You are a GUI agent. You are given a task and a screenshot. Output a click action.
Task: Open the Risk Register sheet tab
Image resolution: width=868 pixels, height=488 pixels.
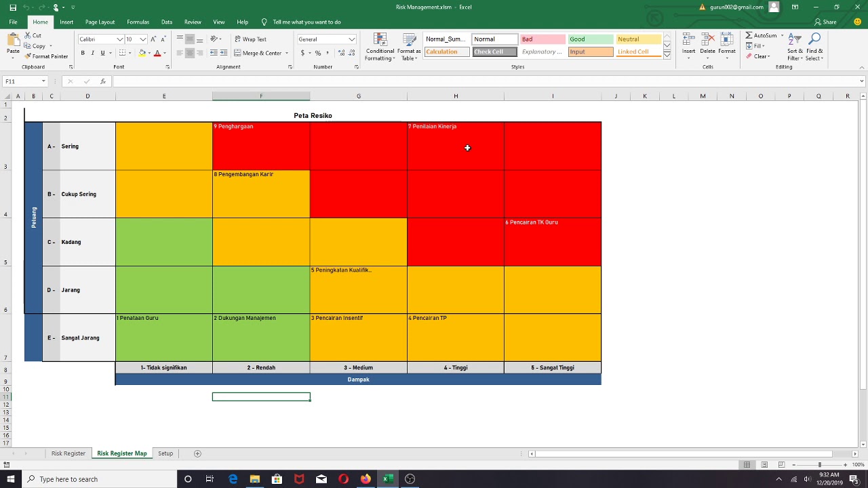coord(68,453)
